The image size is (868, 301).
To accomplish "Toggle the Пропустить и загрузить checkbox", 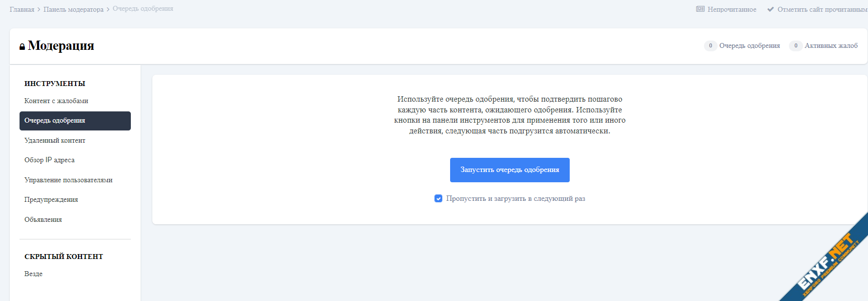I will pyautogui.click(x=438, y=198).
